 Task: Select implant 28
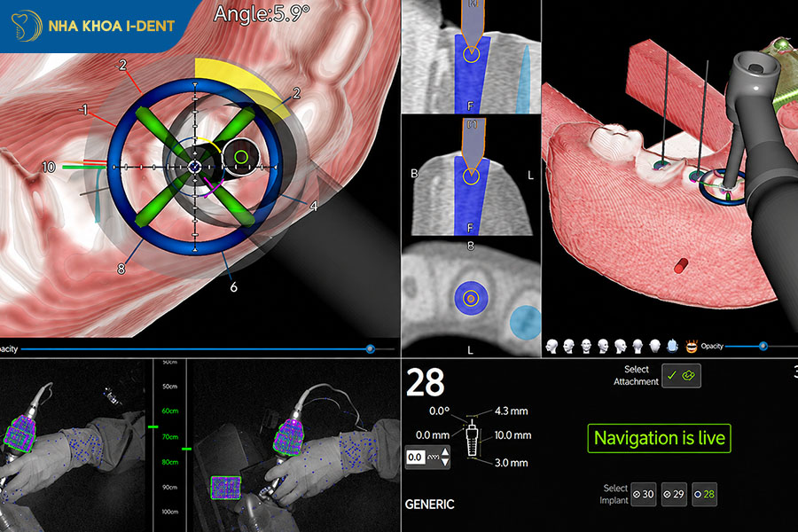pyautogui.click(x=704, y=495)
